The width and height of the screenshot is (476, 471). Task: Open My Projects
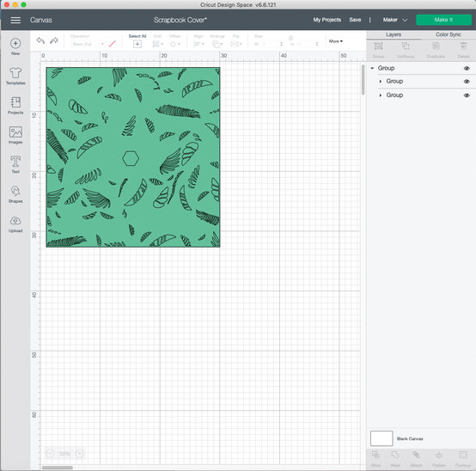click(x=327, y=20)
